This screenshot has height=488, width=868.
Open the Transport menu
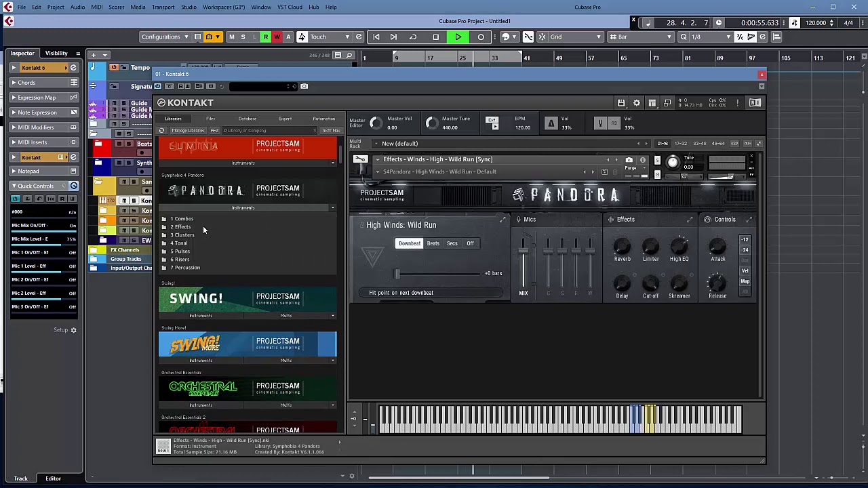[163, 7]
